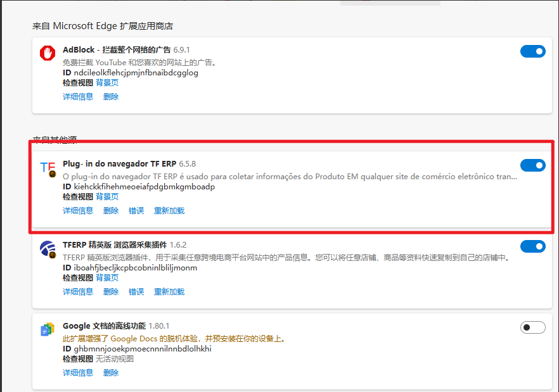
Task: Click the AdBlock red stop-hand icon
Action: point(48,53)
